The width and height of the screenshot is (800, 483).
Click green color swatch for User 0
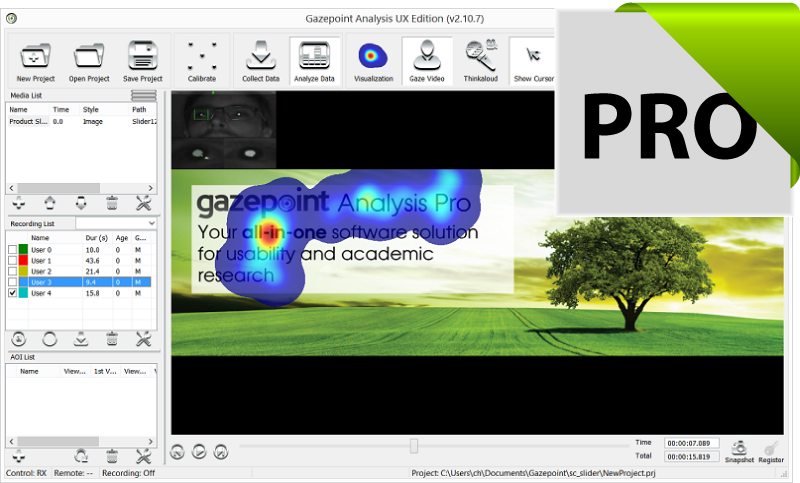[x=23, y=249]
